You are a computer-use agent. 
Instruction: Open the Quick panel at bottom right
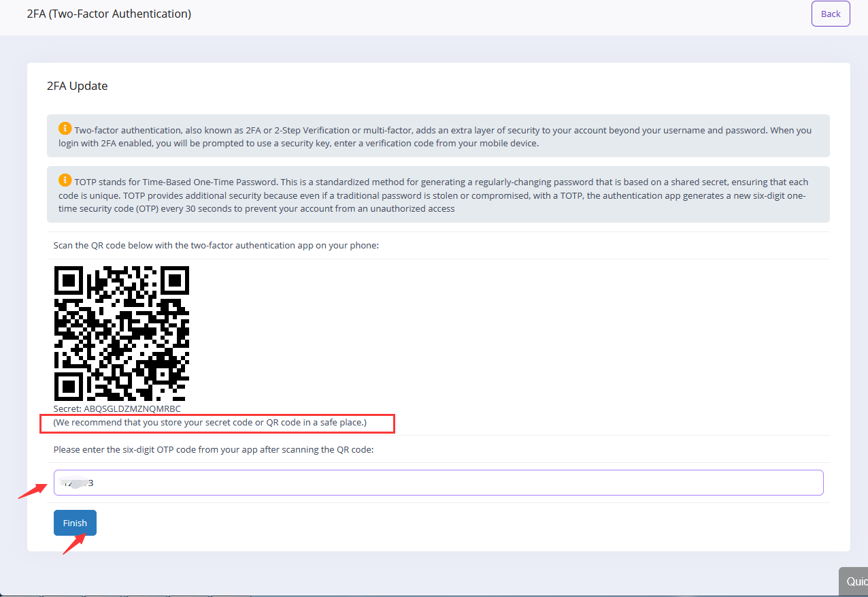tap(856, 581)
